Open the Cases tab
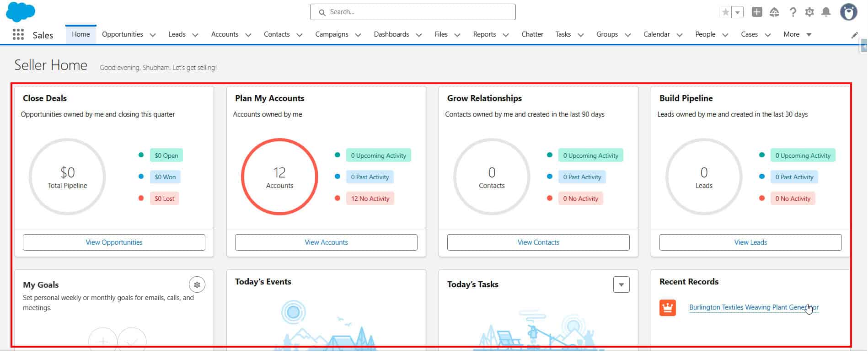 pos(749,34)
